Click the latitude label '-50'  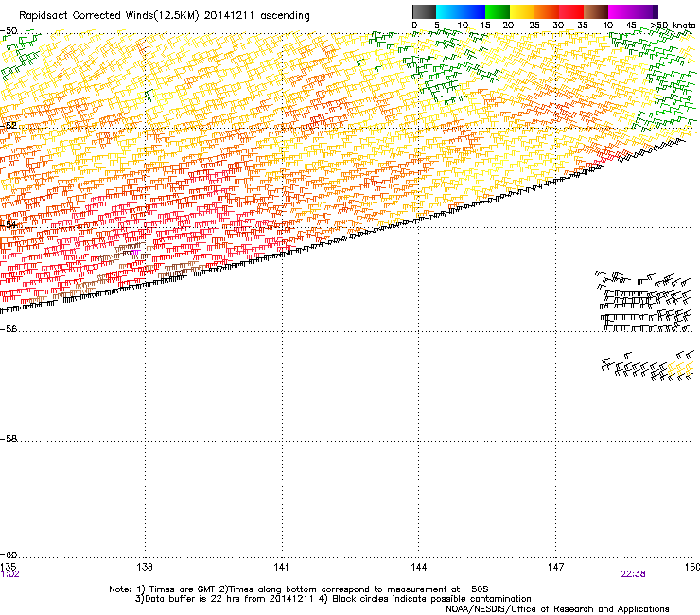click(9, 31)
